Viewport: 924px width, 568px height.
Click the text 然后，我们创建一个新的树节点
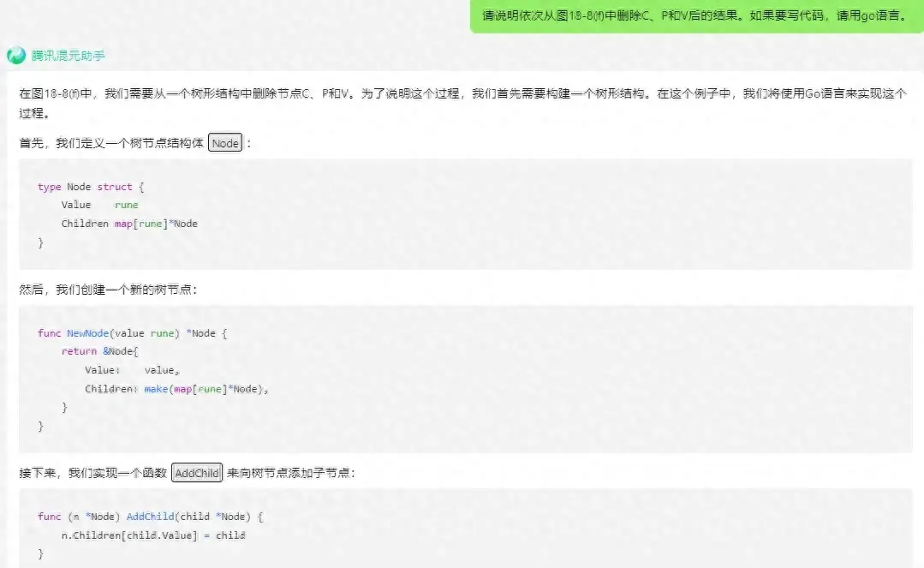[108, 290]
